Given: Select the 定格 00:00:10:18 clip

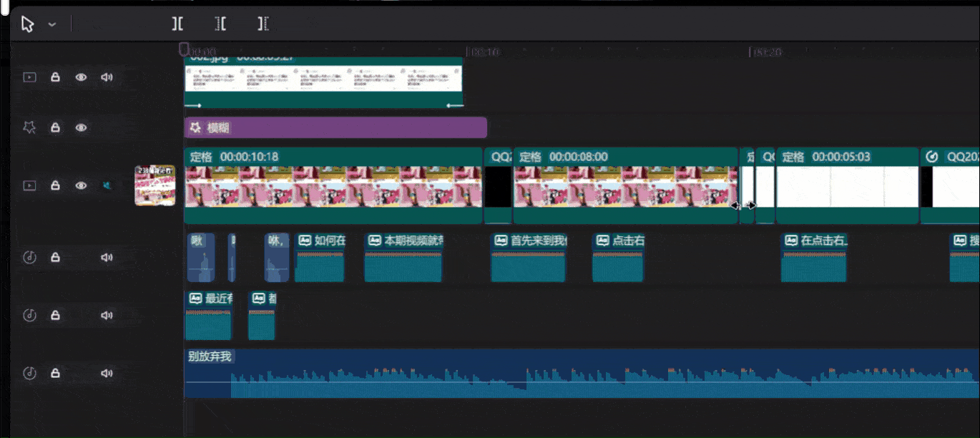Looking at the screenshot, I should [333, 186].
